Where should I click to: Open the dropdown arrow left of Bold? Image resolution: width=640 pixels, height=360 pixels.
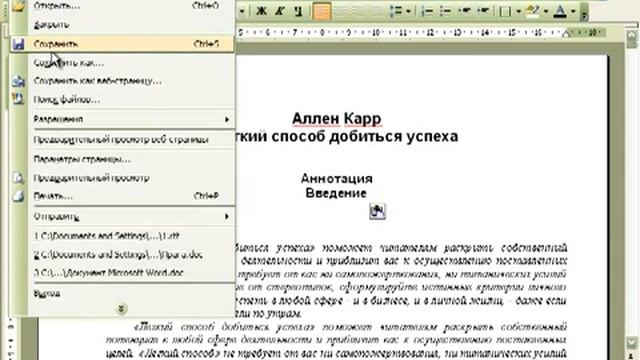coord(242,11)
